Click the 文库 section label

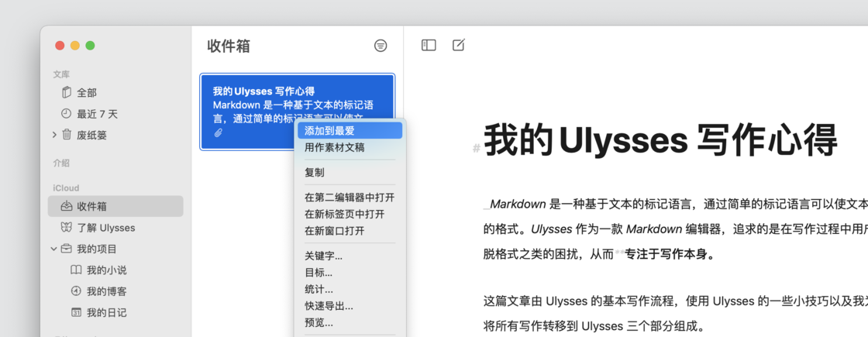pyautogui.click(x=61, y=74)
